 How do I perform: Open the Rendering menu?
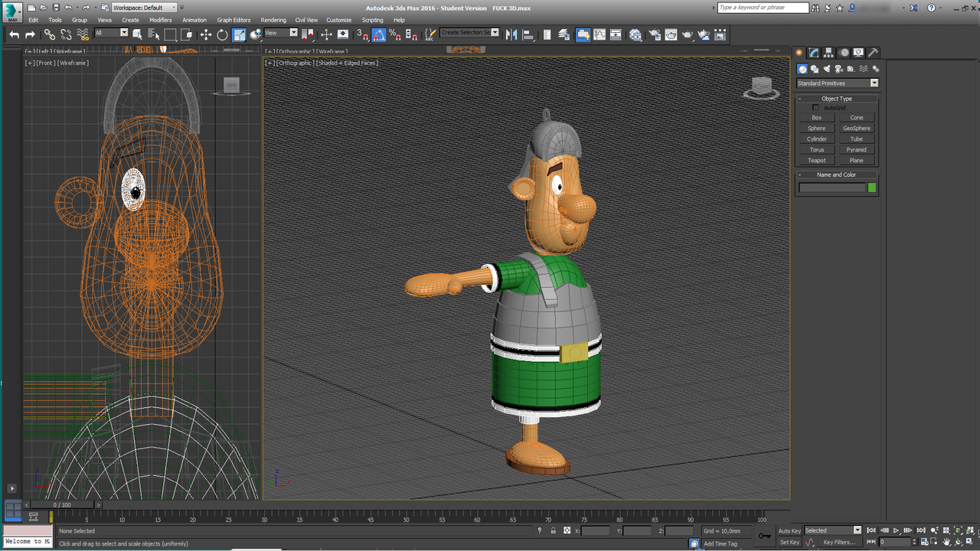coord(273,20)
